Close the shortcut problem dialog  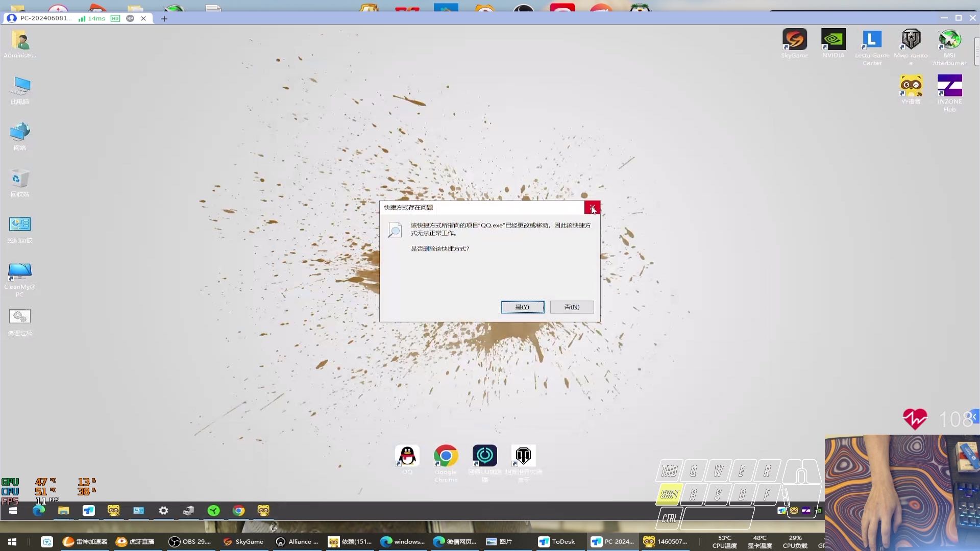coord(592,207)
